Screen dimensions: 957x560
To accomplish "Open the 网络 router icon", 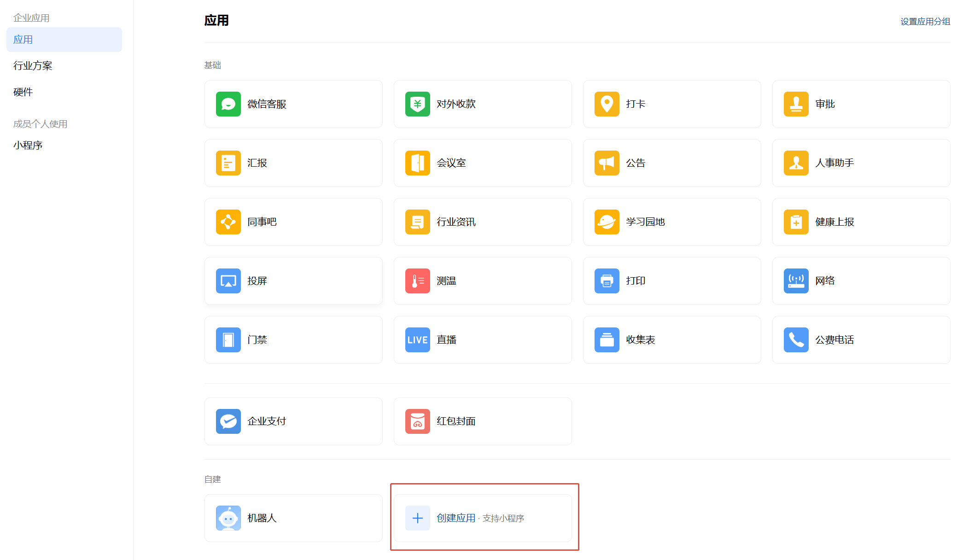I will [x=796, y=281].
